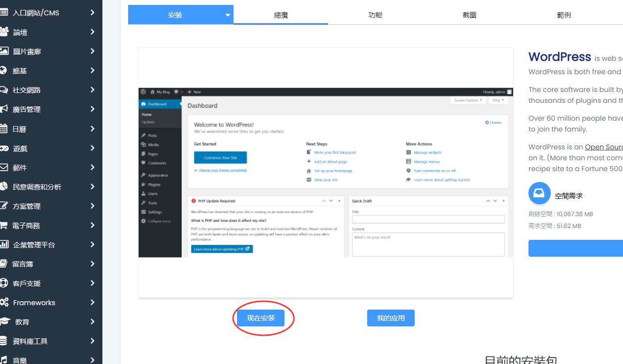
Task: Click the 圖片畫廊 image gallery icon
Action: pos(4,51)
